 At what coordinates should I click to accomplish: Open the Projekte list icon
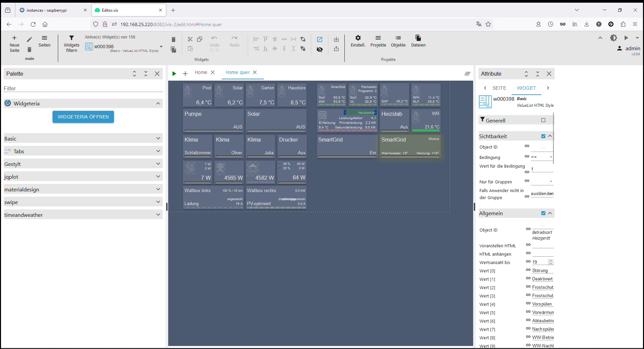click(378, 38)
